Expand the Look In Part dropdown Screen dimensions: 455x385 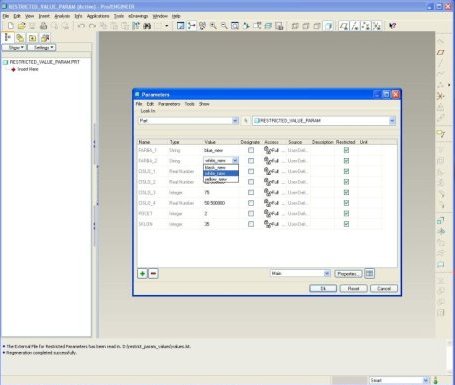pos(235,121)
